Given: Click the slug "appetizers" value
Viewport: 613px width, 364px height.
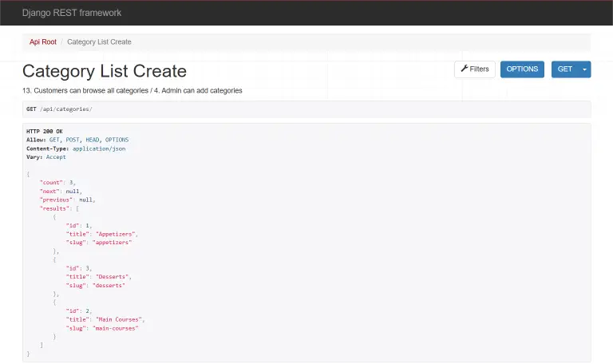Looking at the screenshot, I should click(x=113, y=243).
